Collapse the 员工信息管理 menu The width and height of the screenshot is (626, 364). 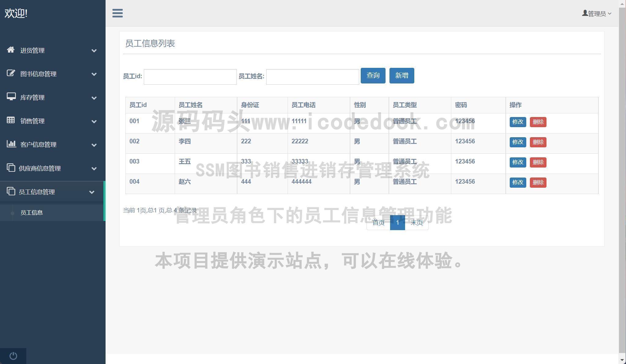click(91, 192)
